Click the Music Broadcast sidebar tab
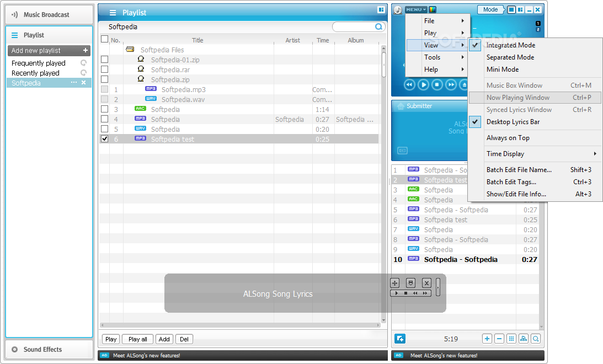The height and width of the screenshot is (364, 603). (x=49, y=14)
